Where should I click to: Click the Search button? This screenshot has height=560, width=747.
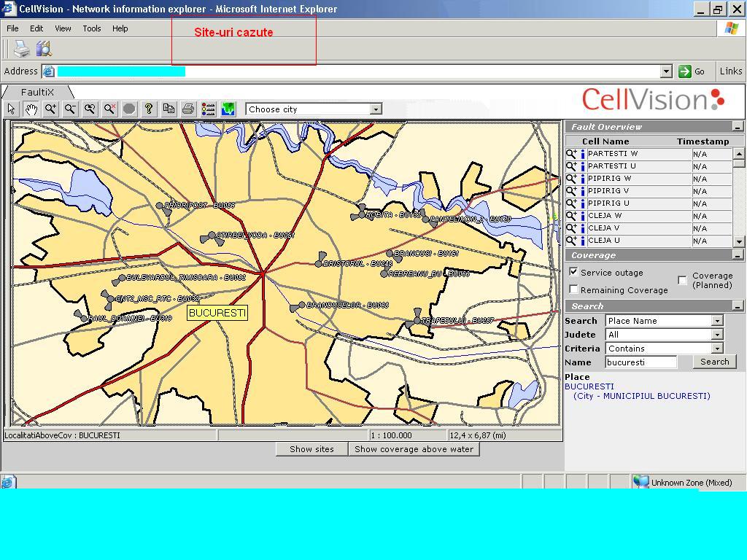pos(715,362)
